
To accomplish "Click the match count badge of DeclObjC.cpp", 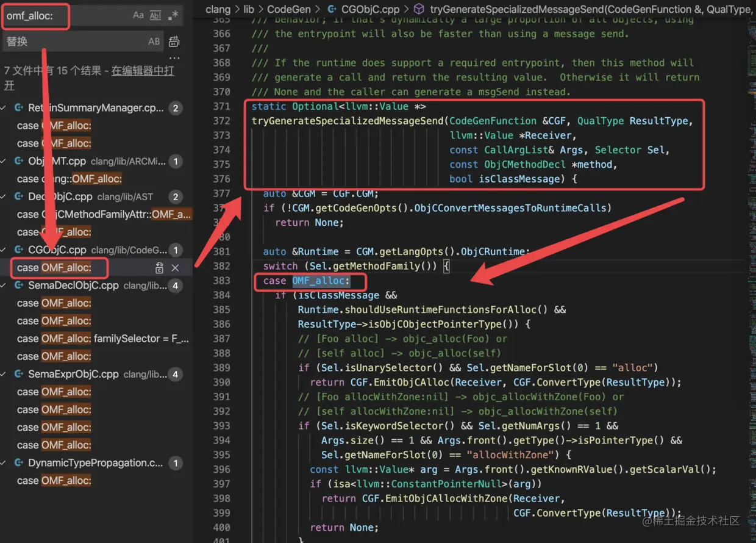I will [x=176, y=197].
